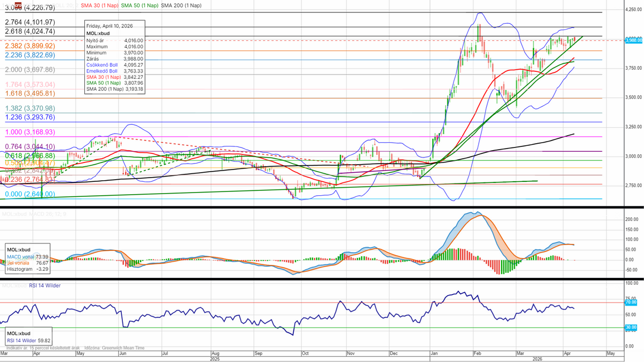
Task: Click the Feb label on the time axis
Action: [477, 354]
